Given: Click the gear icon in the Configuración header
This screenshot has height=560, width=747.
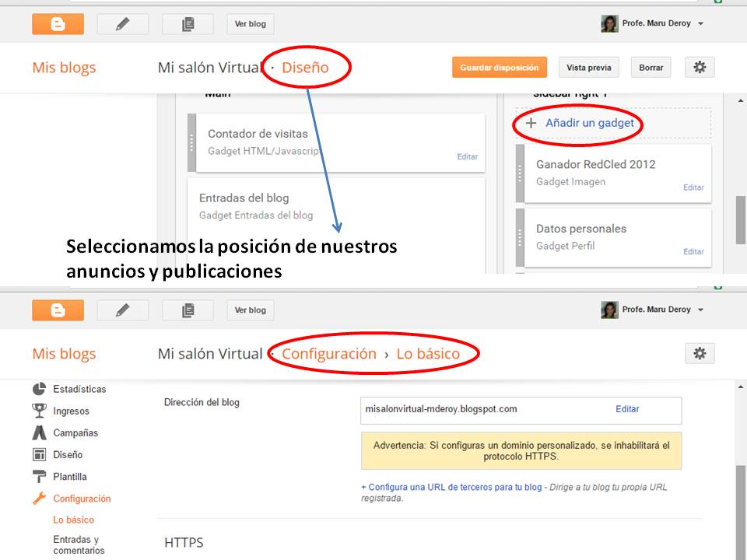Looking at the screenshot, I should point(700,353).
